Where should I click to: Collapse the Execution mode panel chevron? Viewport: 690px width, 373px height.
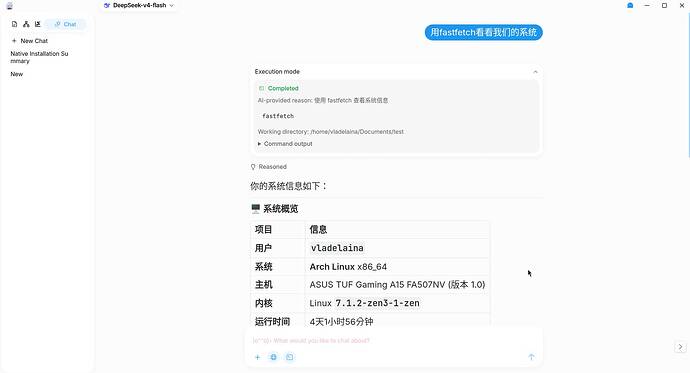tap(535, 72)
